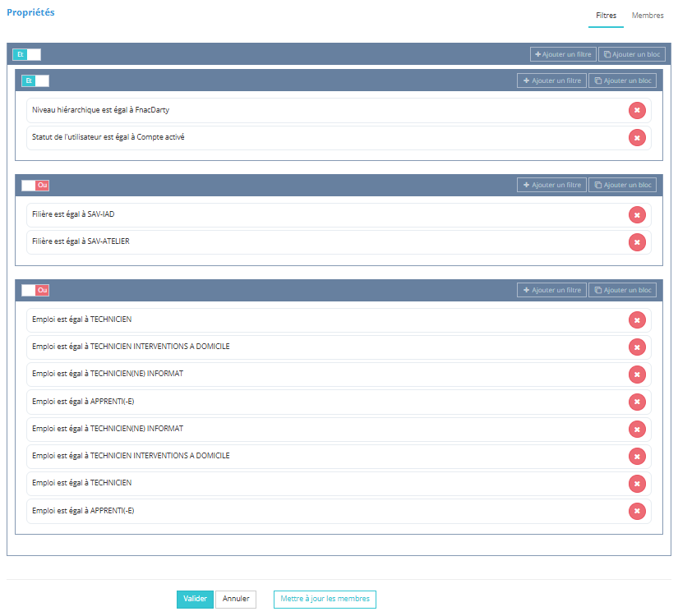Toggle the outermost Et/Ou switch

pyautogui.click(x=26, y=54)
